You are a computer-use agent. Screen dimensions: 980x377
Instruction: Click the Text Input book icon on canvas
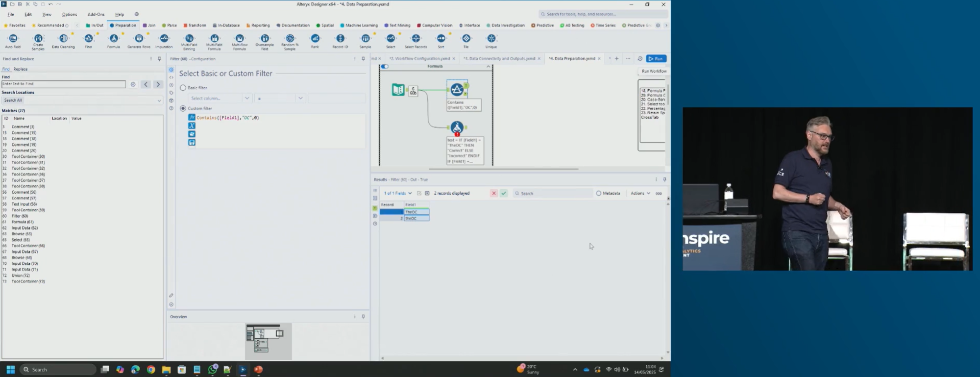(x=398, y=90)
